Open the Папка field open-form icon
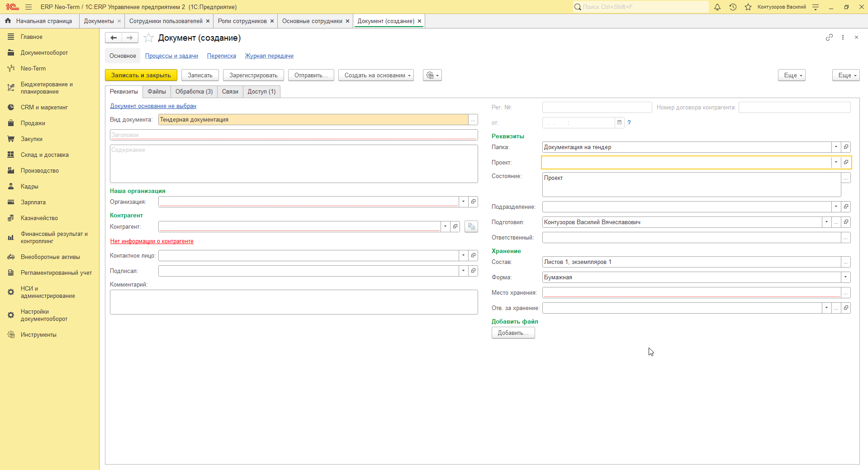This screenshot has height=470, width=868. click(846, 147)
